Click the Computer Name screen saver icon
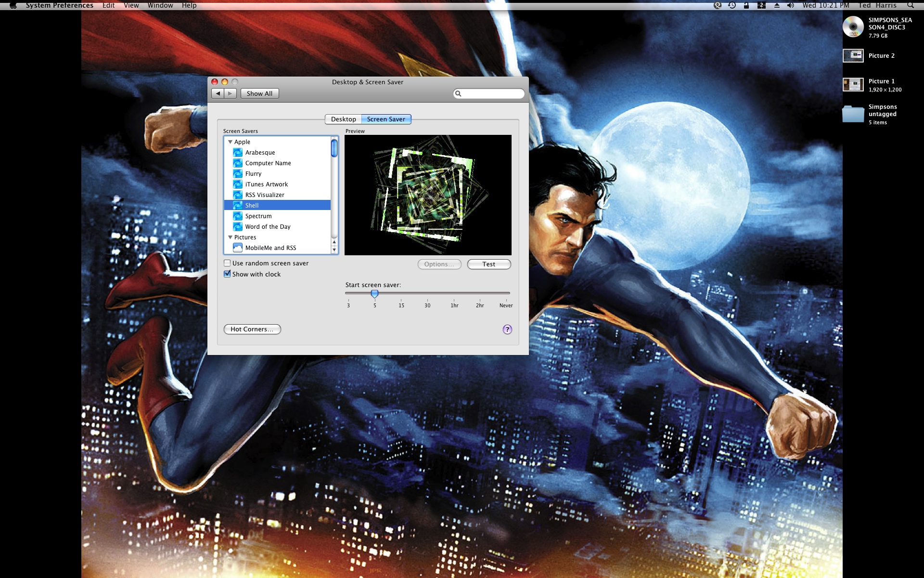924x578 pixels. [238, 163]
